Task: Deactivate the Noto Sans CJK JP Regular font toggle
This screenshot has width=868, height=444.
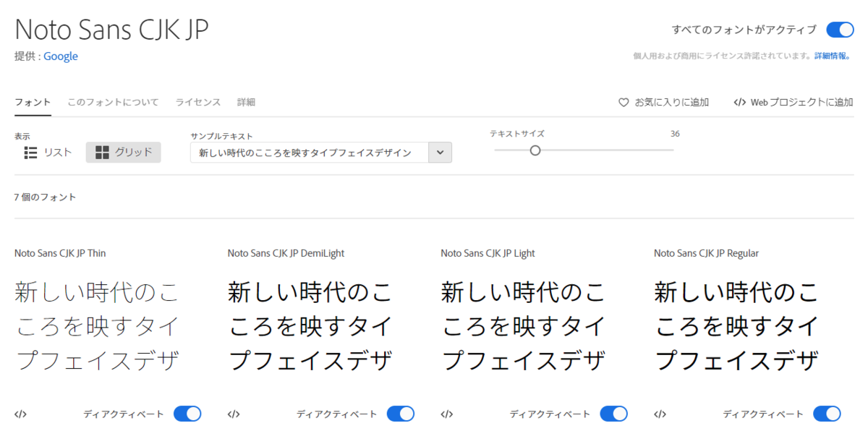Action: click(827, 414)
